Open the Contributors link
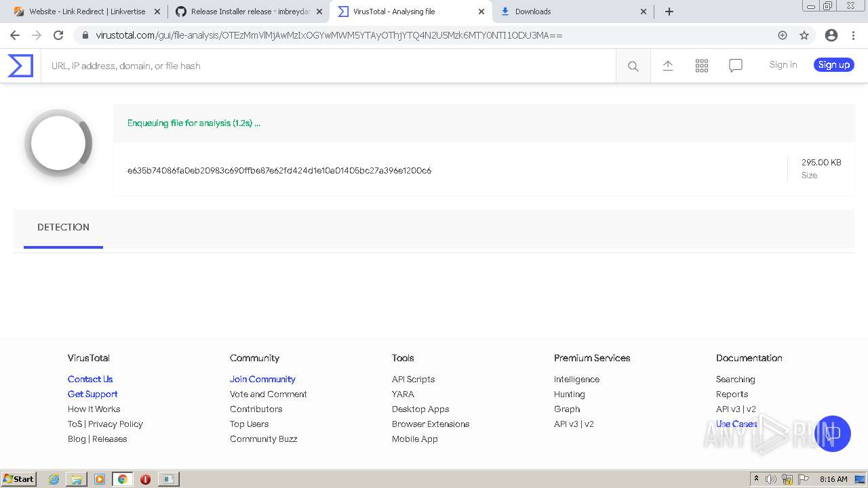 point(256,409)
